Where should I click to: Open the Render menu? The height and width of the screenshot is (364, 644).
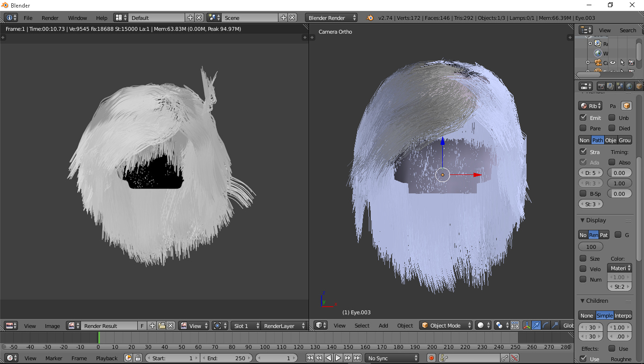50,18
